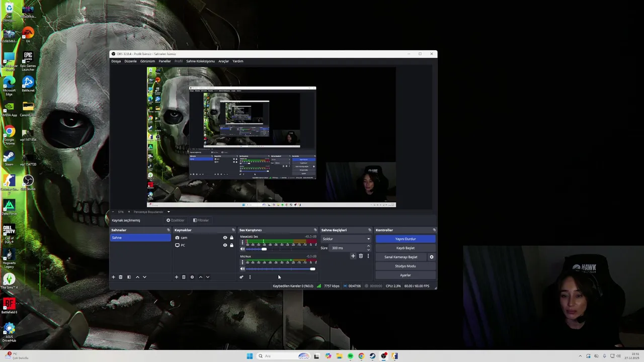The height and width of the screenshot is (362, 644).
Task: Open the Soldur transition dropdown
Action: [346, 239]
